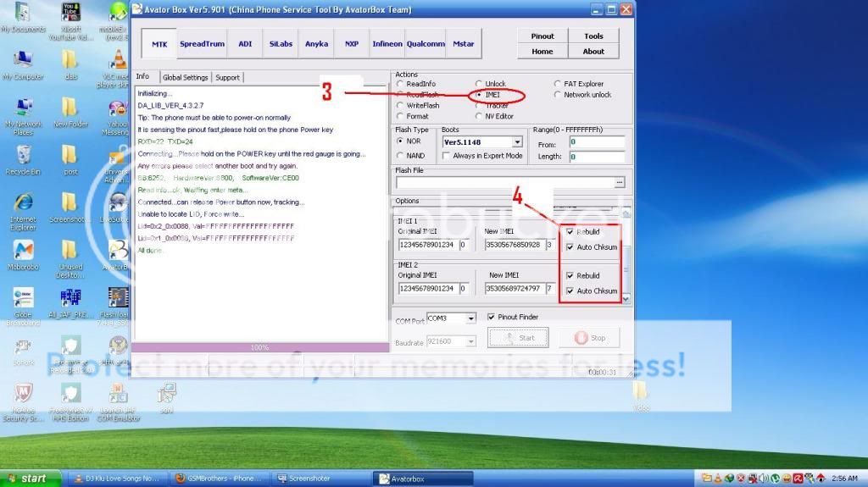Switch to the Mstar tab
This screenshot has width=868, height=487.
coord(464,44)
